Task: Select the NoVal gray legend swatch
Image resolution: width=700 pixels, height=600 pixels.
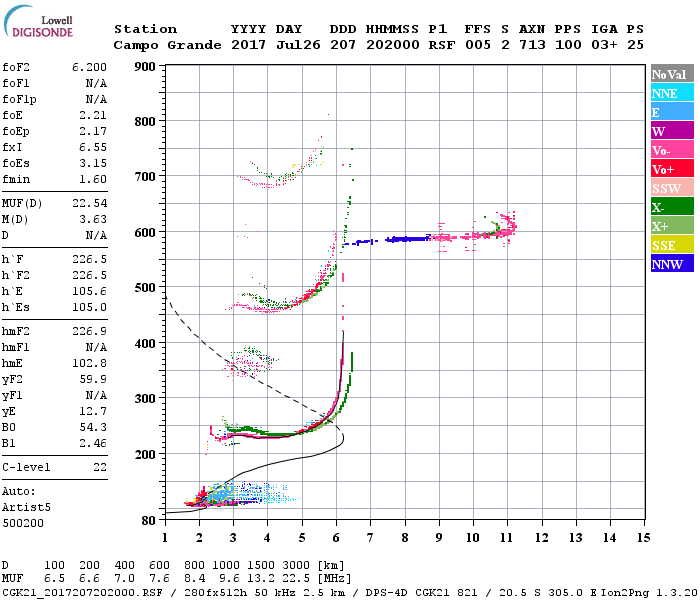Action: 672,74
